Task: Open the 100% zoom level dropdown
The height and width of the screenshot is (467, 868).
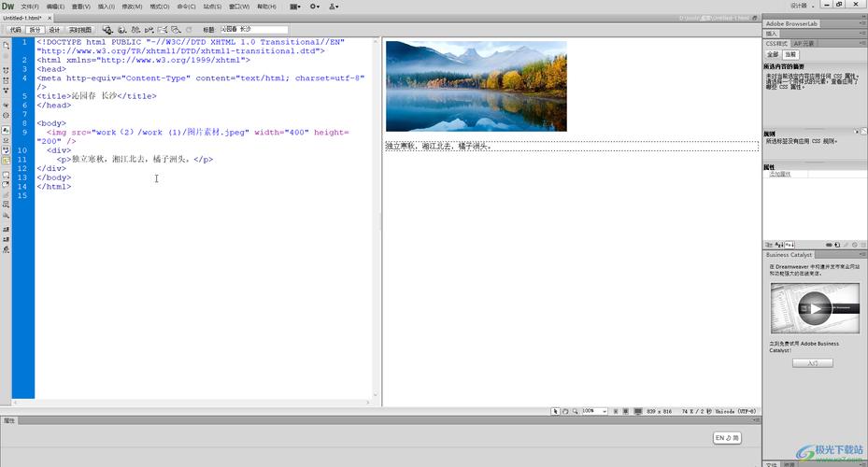Action: click(592, 411)
